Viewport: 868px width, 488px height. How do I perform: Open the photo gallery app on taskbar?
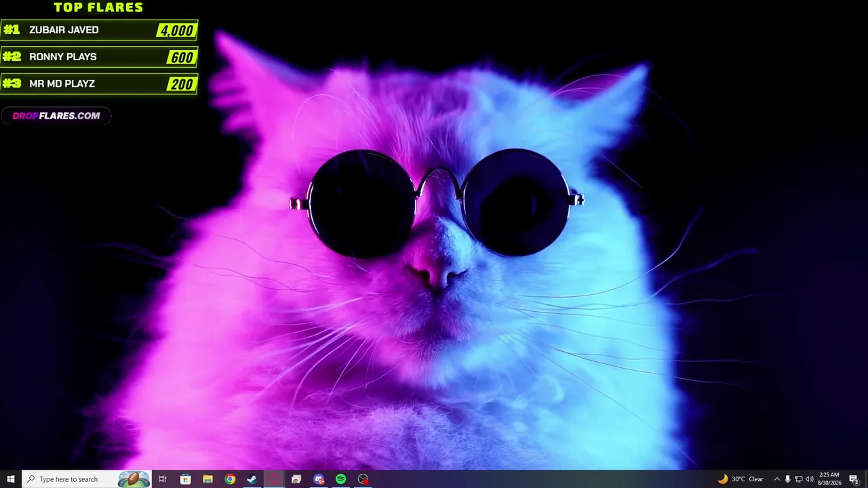click(296, 479)
